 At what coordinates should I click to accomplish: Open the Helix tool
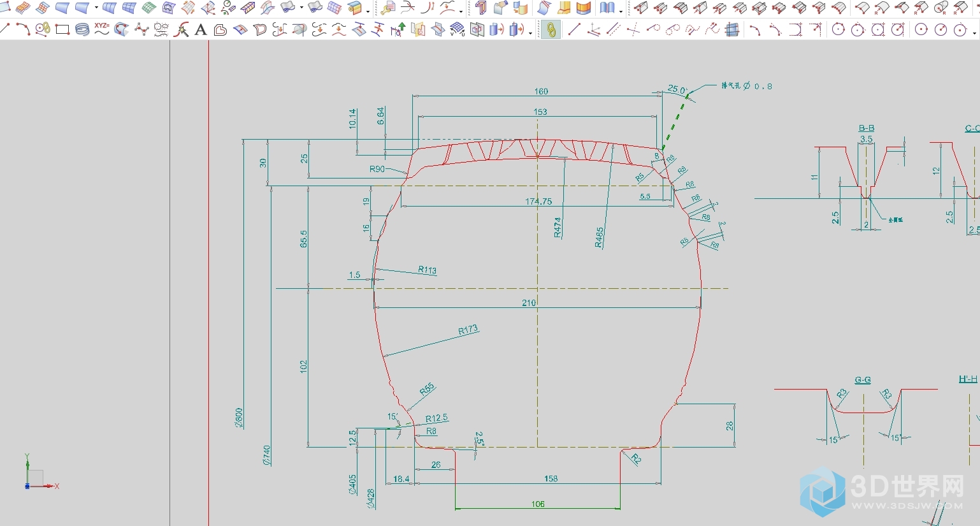tap(82, 29)
